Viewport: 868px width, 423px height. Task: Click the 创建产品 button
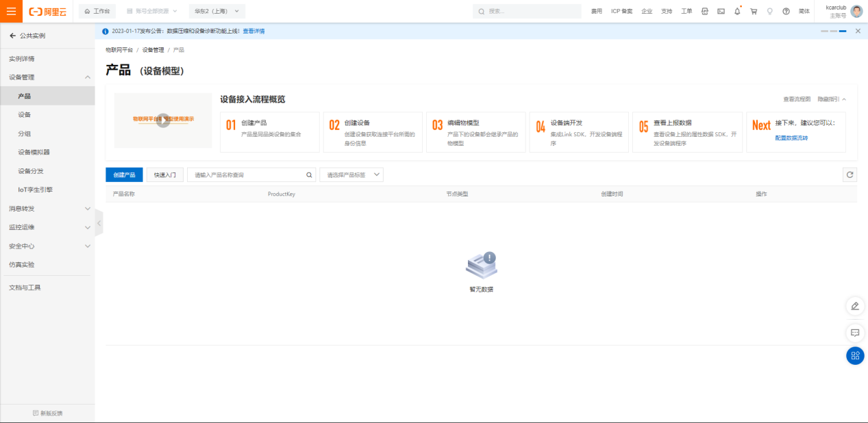(124, 175)
